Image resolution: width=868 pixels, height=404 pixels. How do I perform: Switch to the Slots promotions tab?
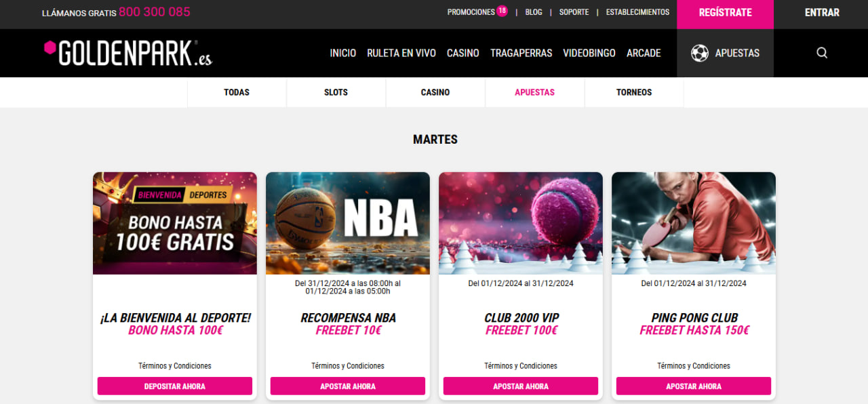pyautogui.click(x=336, y=92)
